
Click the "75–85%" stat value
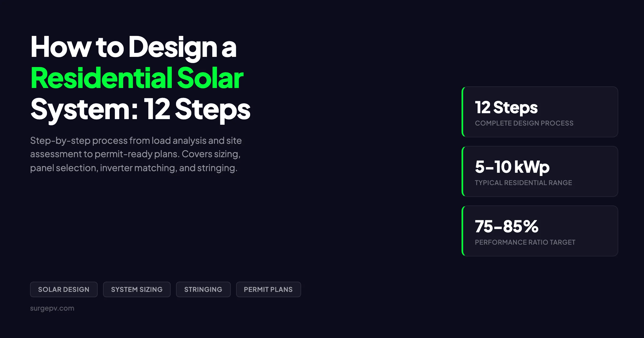[x=506, y=226]
